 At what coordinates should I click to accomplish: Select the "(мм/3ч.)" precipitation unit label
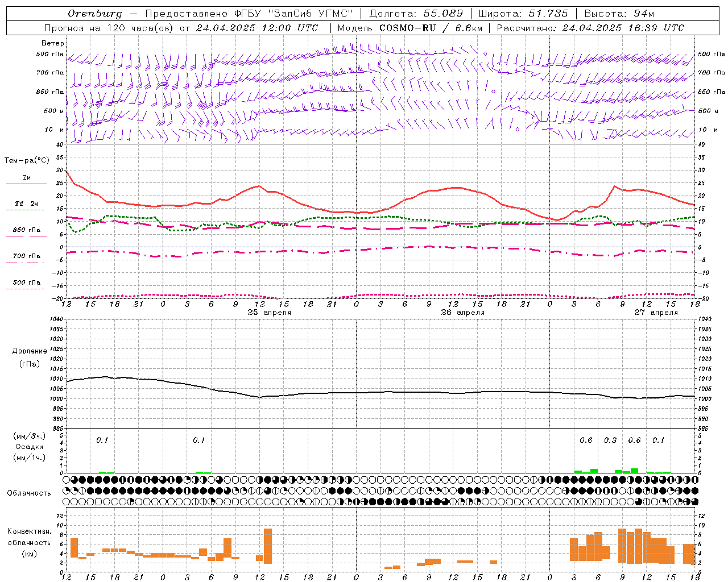(x=30, y=436)
